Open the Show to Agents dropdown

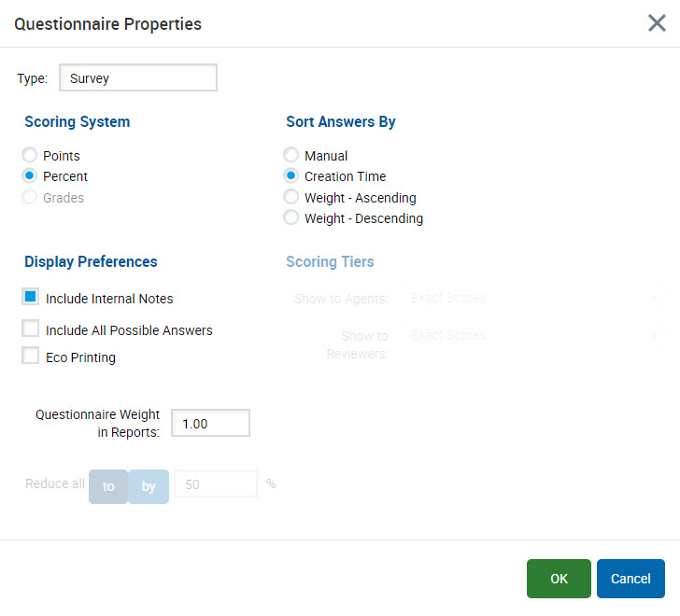click(532, 299)
